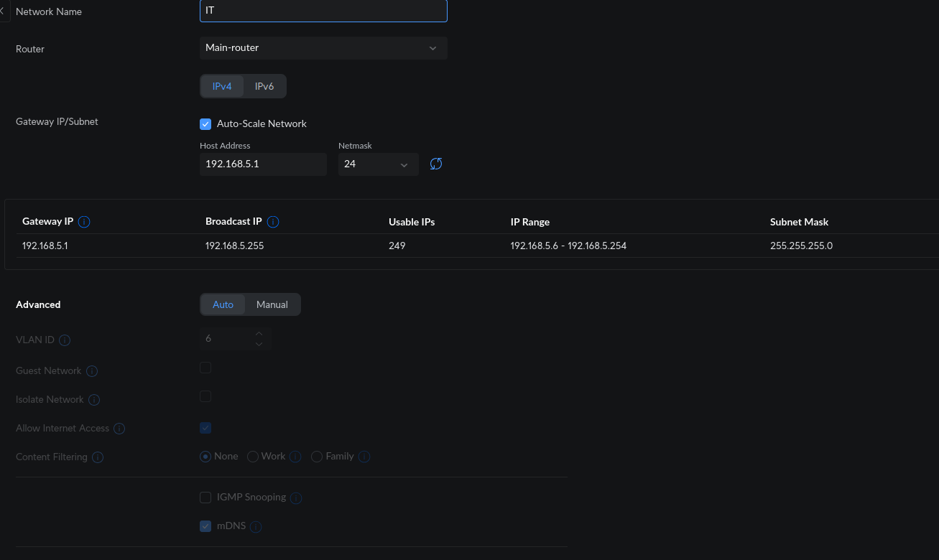Viewport: 939px width, 560px height.
Task: Increase the VLAN ID with up arrow
Action: click(x=259, y=333)
